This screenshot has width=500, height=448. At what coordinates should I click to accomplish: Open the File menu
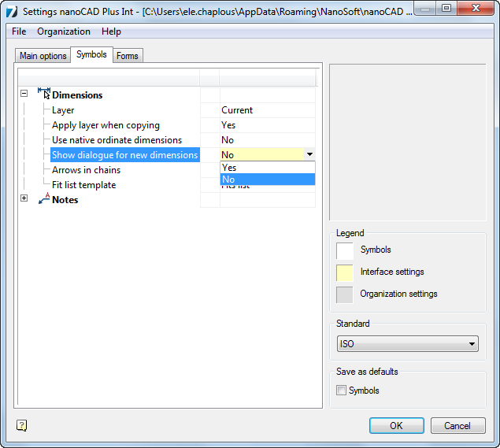click(x=19, y=31)
